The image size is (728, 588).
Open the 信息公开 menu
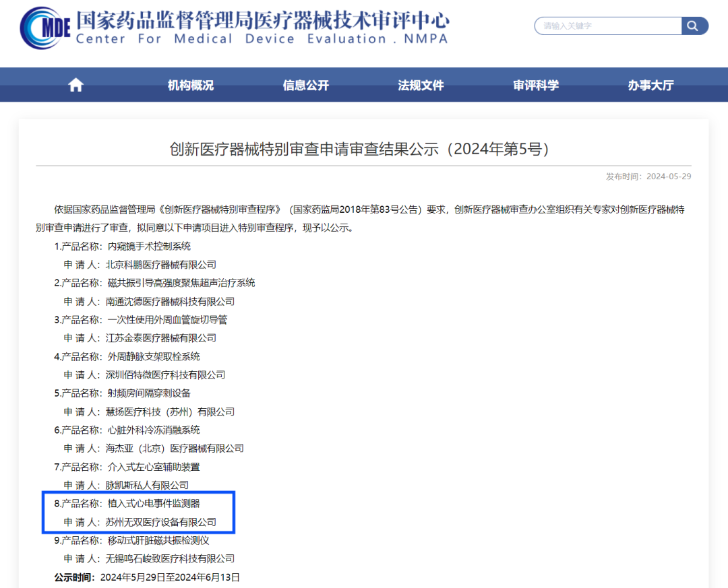pyautogui.click(x=306, y=86)
